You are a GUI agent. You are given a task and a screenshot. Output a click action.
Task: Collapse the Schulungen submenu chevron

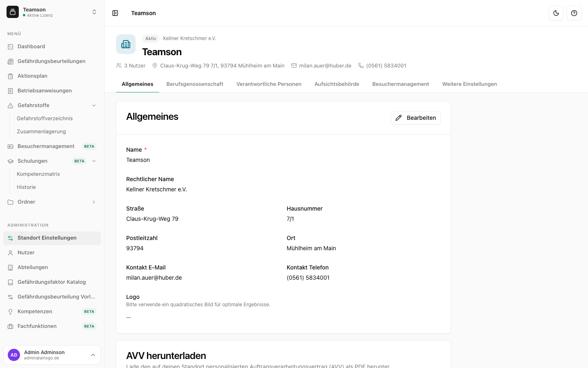(94, 161)
